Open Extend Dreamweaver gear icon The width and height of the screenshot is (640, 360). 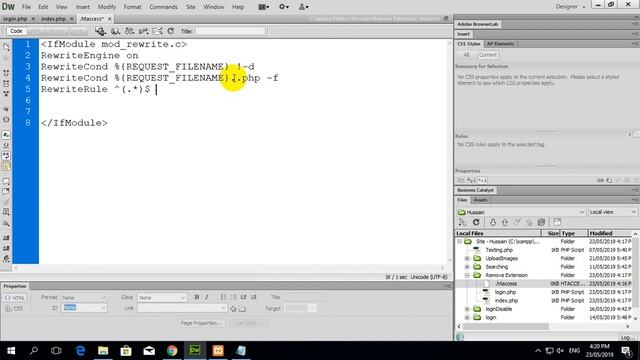point(284,7)
